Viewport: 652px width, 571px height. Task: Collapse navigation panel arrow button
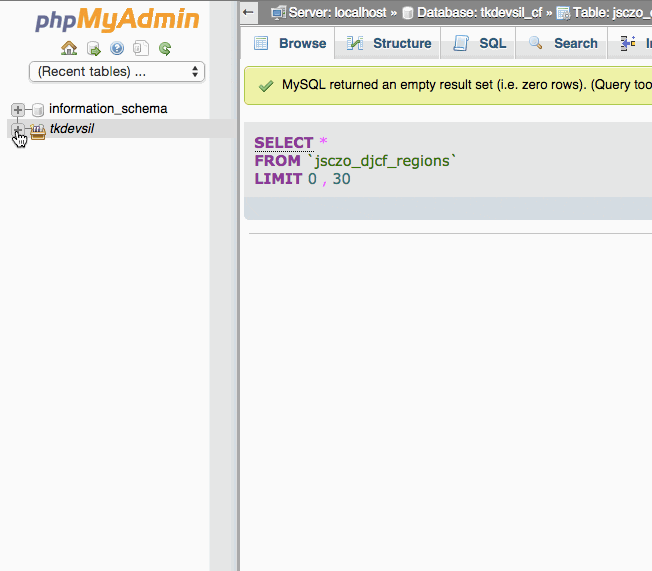[x=249, y=12]
